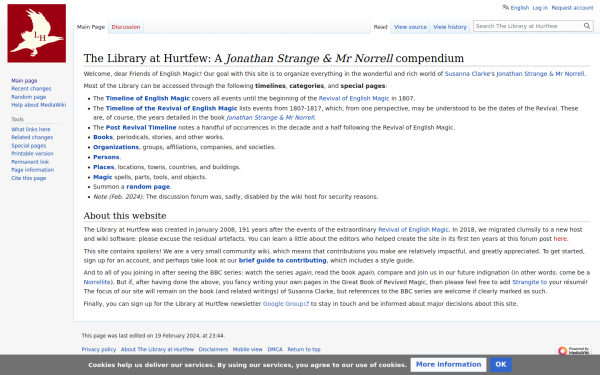Open Timeline of the Revival of English Magic
Viewport: 600px width, 375px height.
point(171,108)
